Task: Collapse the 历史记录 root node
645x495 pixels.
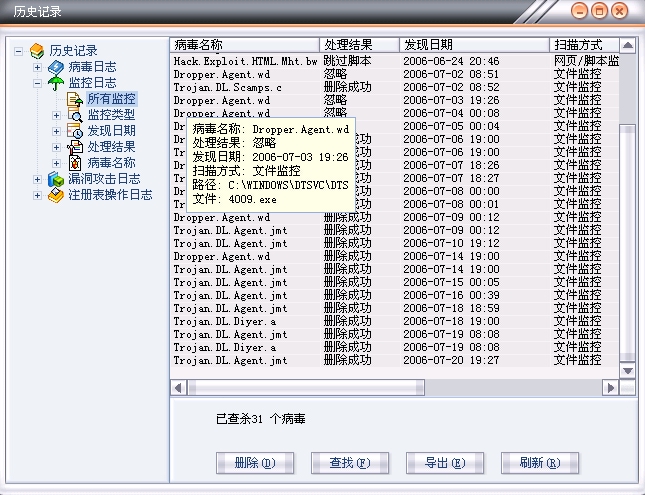Action: 19,51
